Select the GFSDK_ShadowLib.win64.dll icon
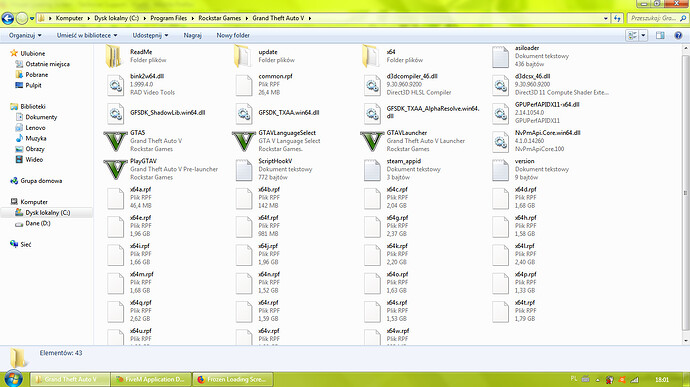 point(116,114)
